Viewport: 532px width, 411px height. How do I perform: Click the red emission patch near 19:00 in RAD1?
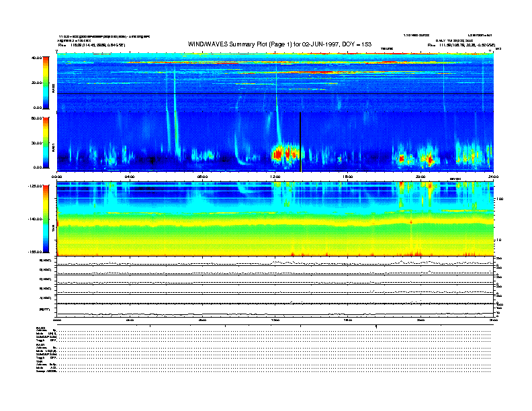pyautogui.click(x=402, y=158)
